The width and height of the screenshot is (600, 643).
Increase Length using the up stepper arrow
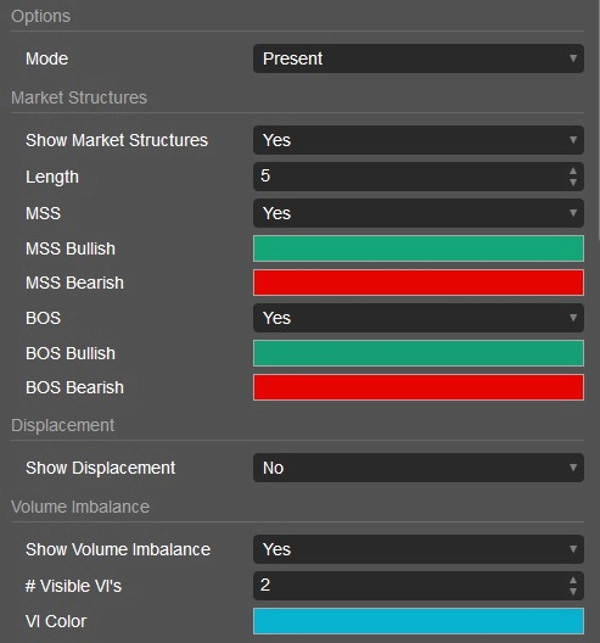[x=573, y=171]
